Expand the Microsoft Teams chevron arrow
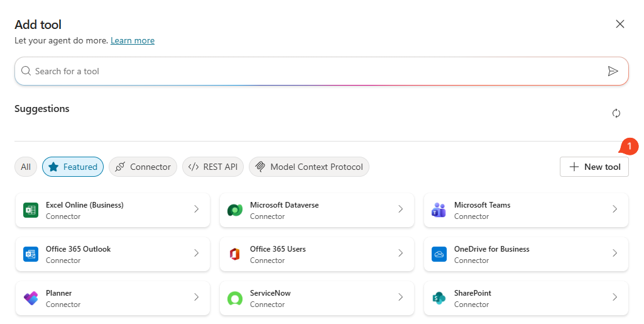 tap(614, 209)
